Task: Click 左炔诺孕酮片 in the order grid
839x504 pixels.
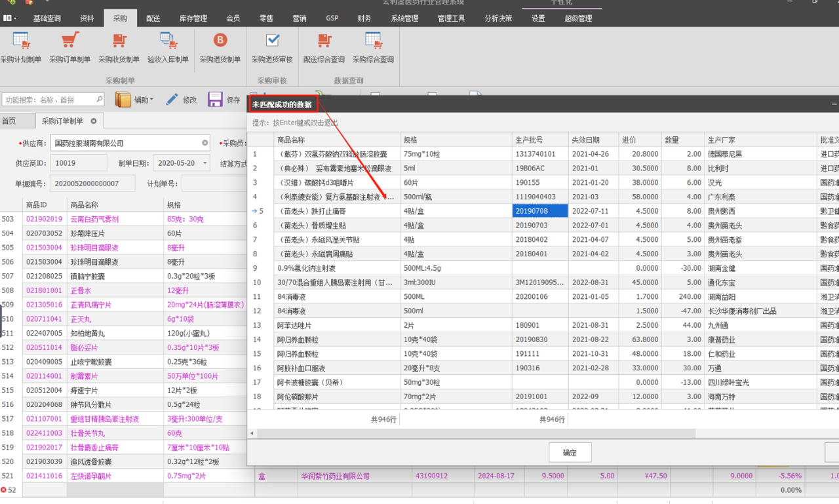Action: click(90, 476)
